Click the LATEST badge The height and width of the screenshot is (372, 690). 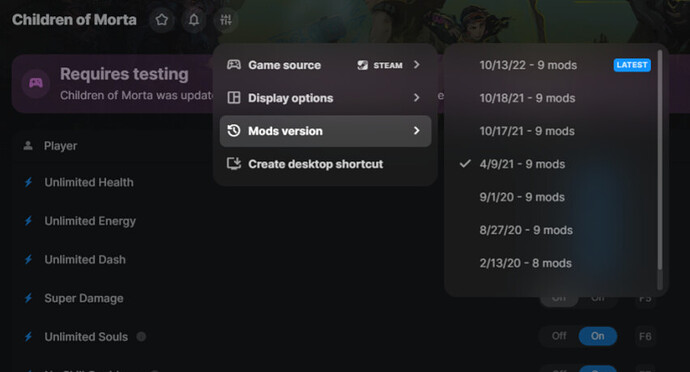coord(632,65)
